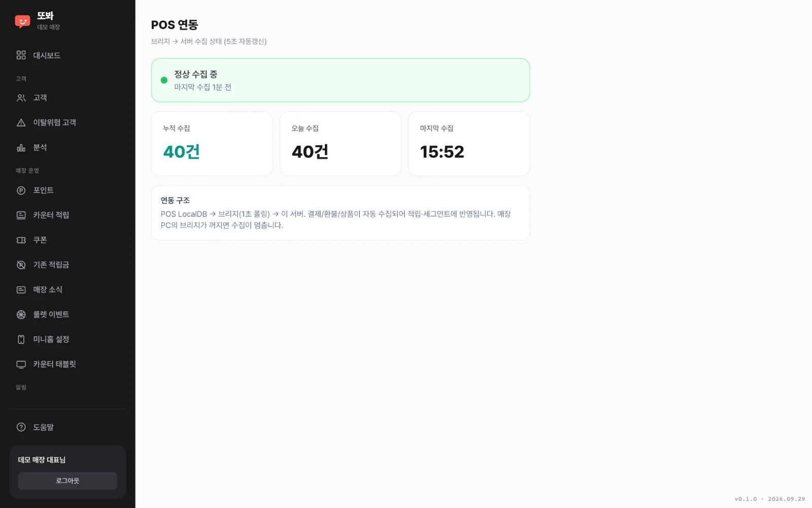
Task: Select 카운터 태블릿 in the sidebar
Action: point(67,364)
